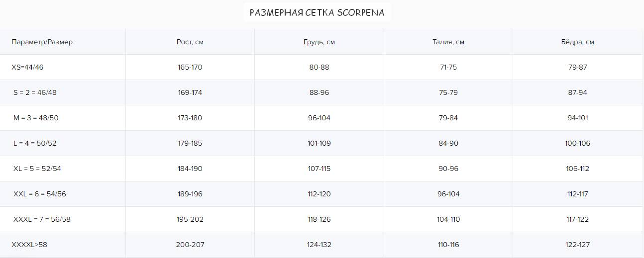This screenshot has height=258, width=644.
Task: Click the XXXXL>58 size label
Action: pos(29,245)
